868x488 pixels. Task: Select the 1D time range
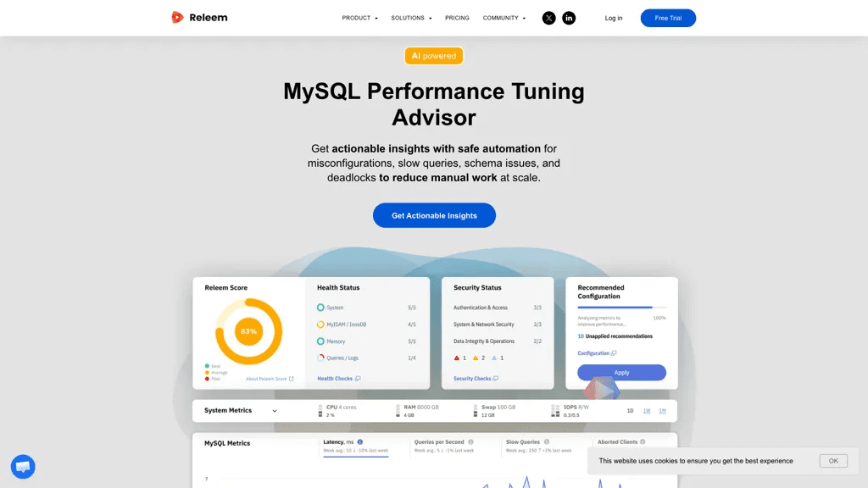coord(630,411)
